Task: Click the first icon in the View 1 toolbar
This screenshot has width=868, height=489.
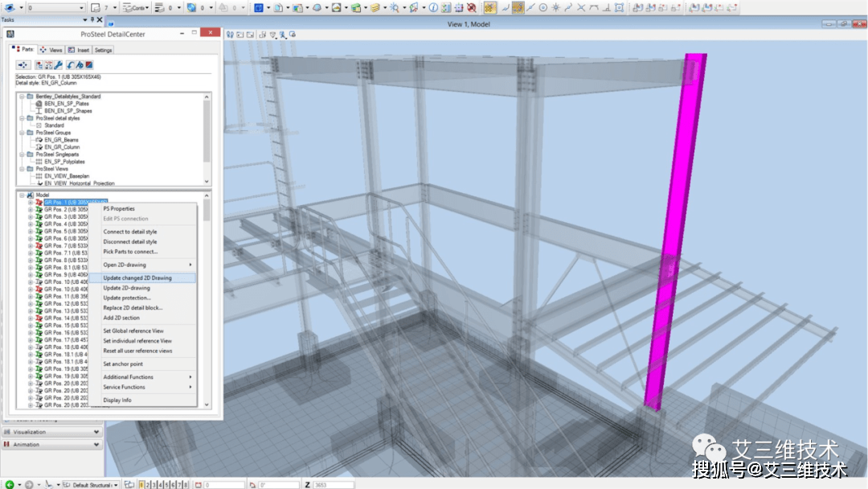Action: pos(230,35)
